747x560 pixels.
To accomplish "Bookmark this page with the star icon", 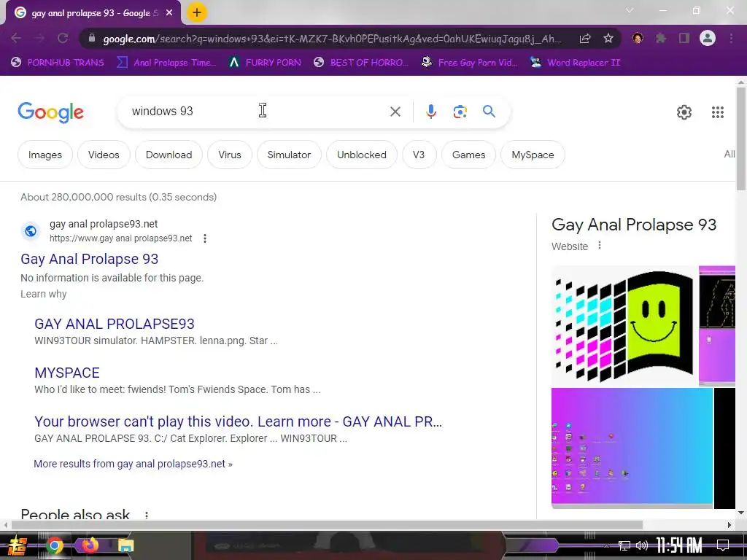I will point(608,39).
